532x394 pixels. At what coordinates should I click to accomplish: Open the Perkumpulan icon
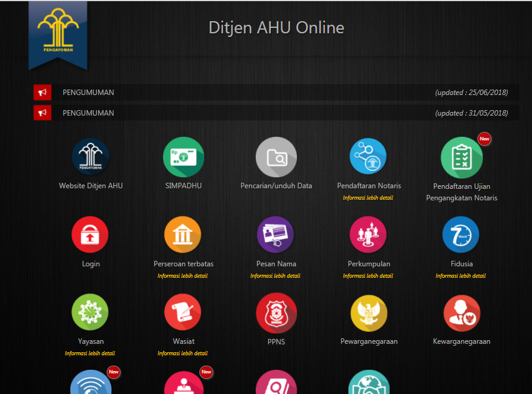(x=368, y=235)
